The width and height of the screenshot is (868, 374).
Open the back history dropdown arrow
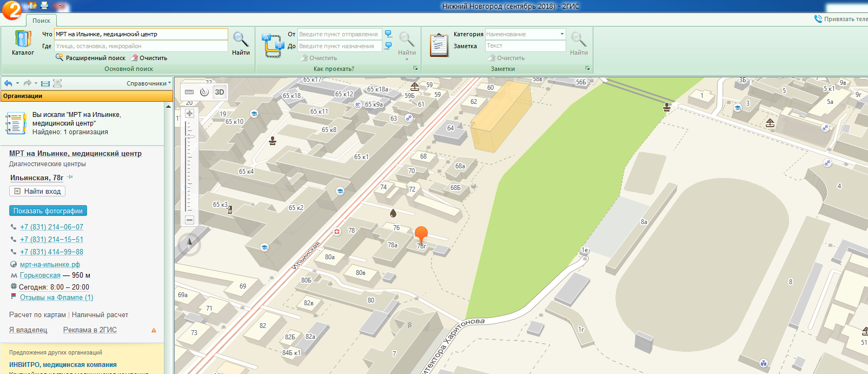click(17, 83)
